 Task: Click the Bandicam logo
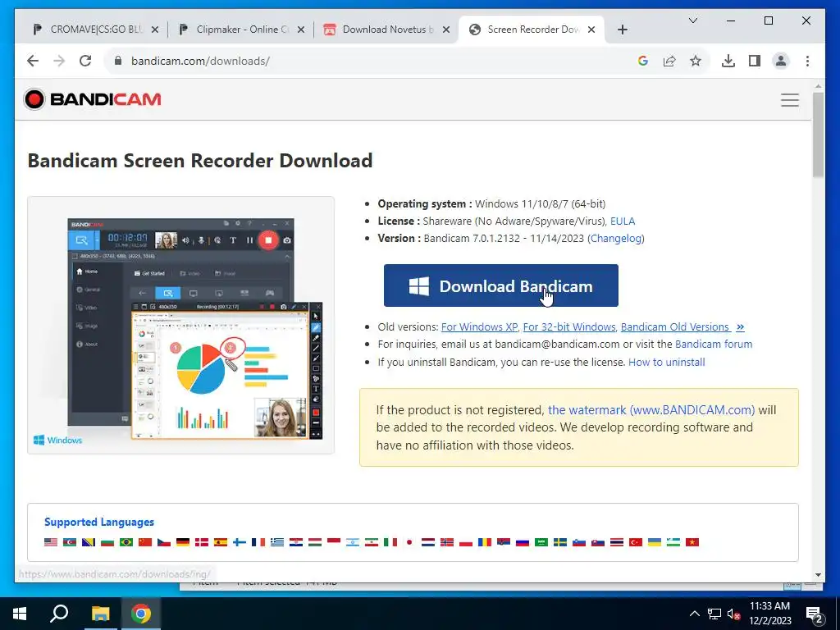tap(92, 99)
